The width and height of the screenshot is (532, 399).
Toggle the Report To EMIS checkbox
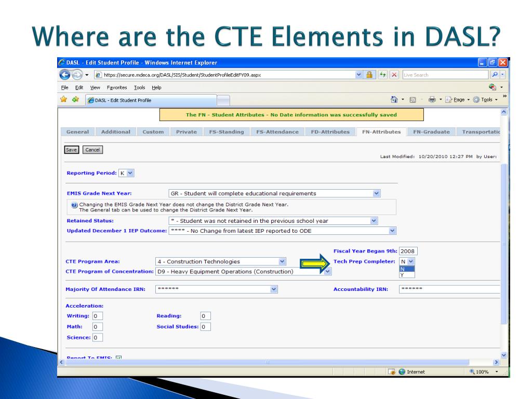point(119,357)
